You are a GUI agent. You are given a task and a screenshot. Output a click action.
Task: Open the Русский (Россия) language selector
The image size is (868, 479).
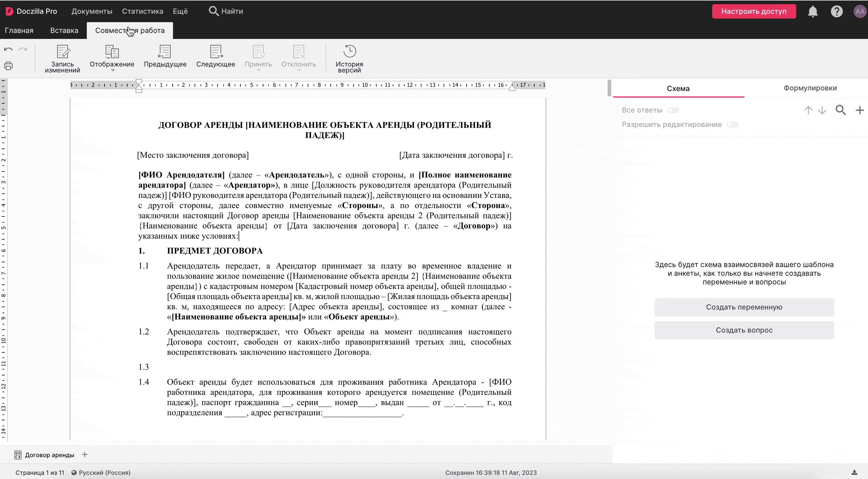(x=101, y=472)
